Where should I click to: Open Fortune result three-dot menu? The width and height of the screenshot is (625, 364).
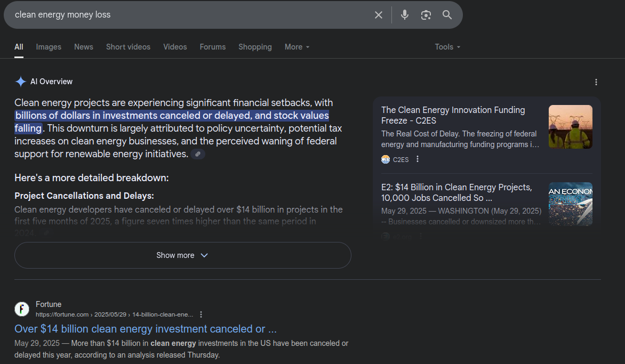point(201,314)
